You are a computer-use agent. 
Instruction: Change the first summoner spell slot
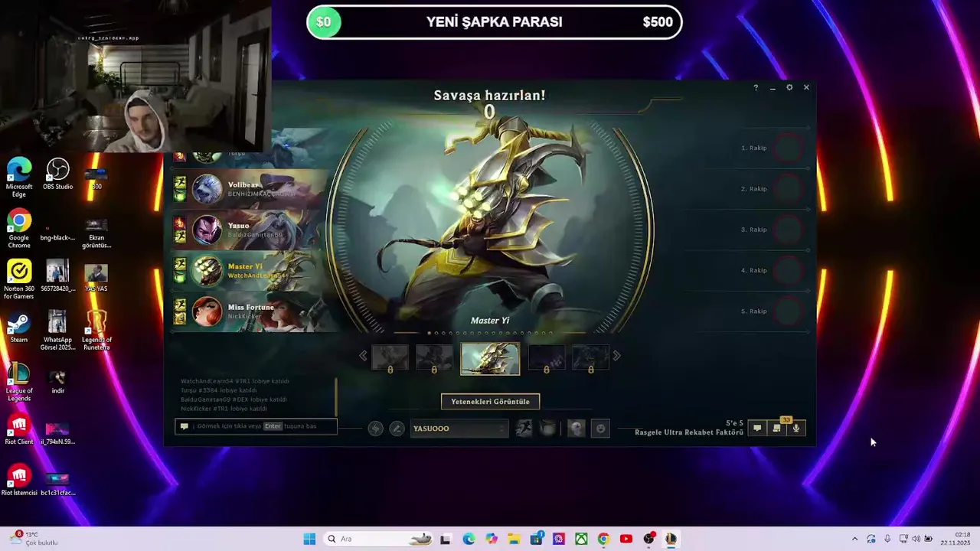point(524,429)
